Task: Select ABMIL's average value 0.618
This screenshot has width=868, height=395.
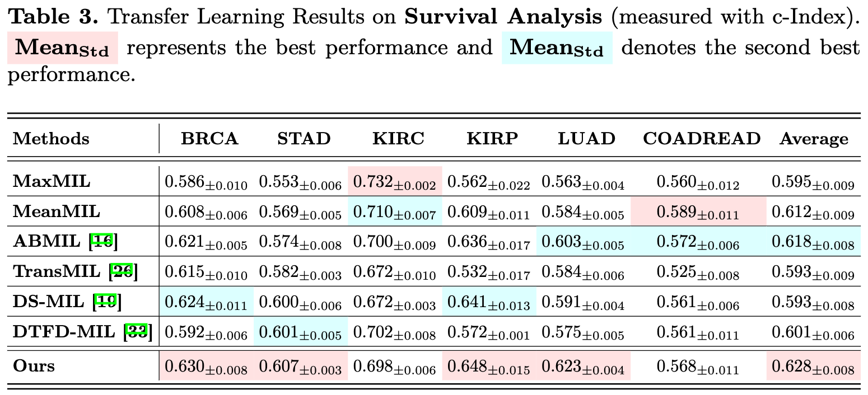Action: tap(813, 242)
